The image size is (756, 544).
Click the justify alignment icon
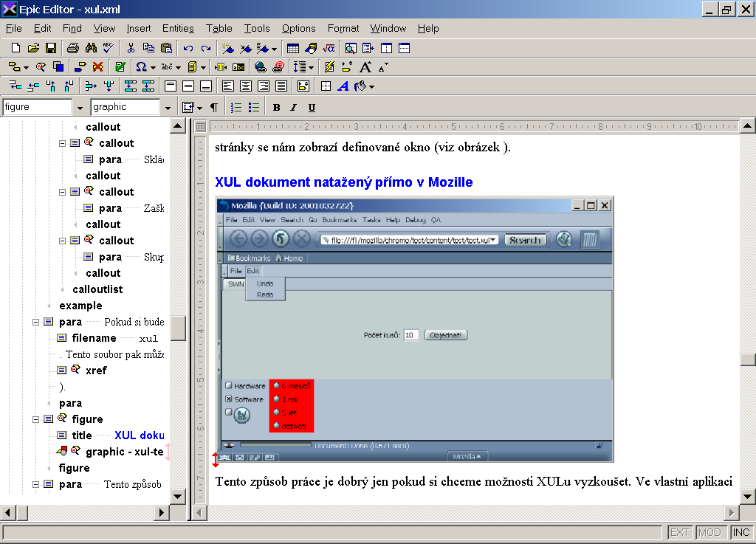pyautogui.click(x=281, y=86)
